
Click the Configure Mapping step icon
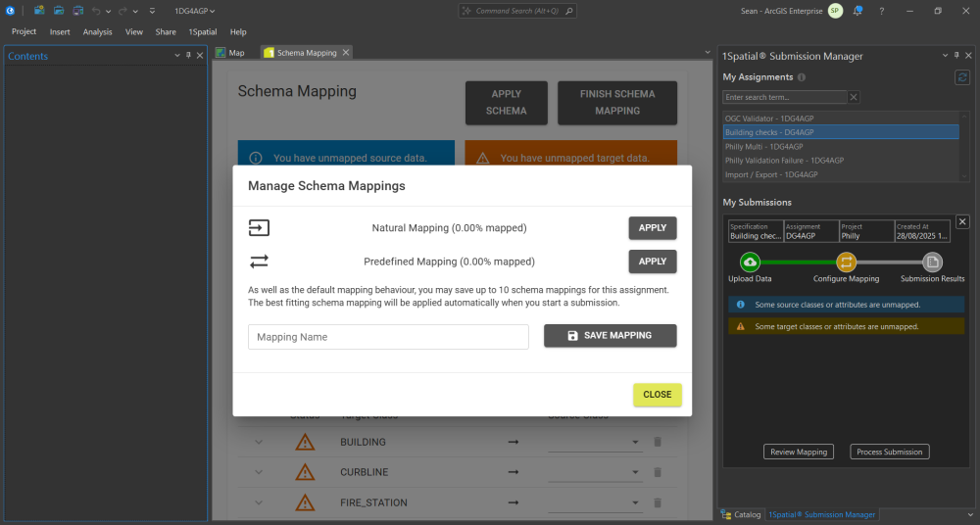coord(847,262)
